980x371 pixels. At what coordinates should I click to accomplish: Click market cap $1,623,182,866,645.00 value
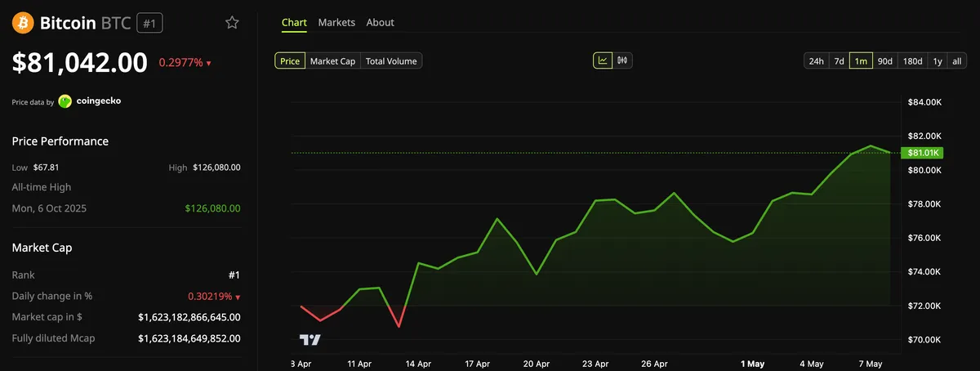click(x=189, y=317)
